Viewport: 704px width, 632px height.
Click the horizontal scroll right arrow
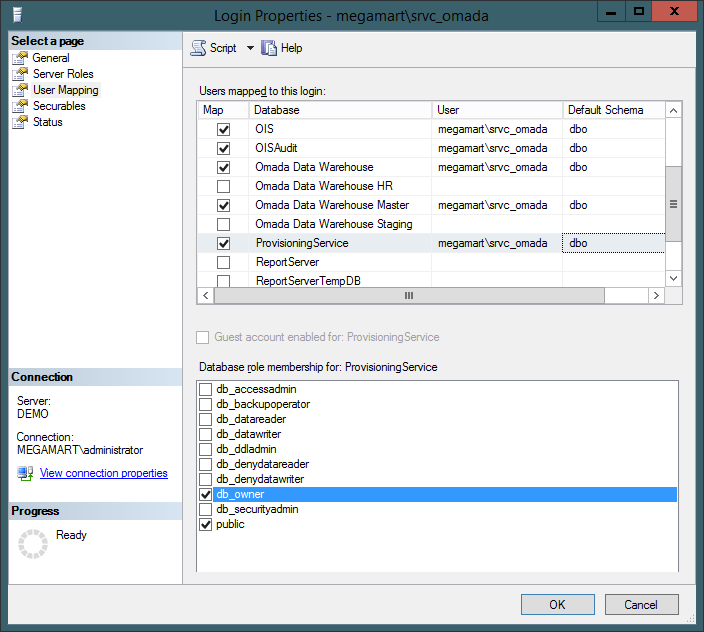(656, 295)
